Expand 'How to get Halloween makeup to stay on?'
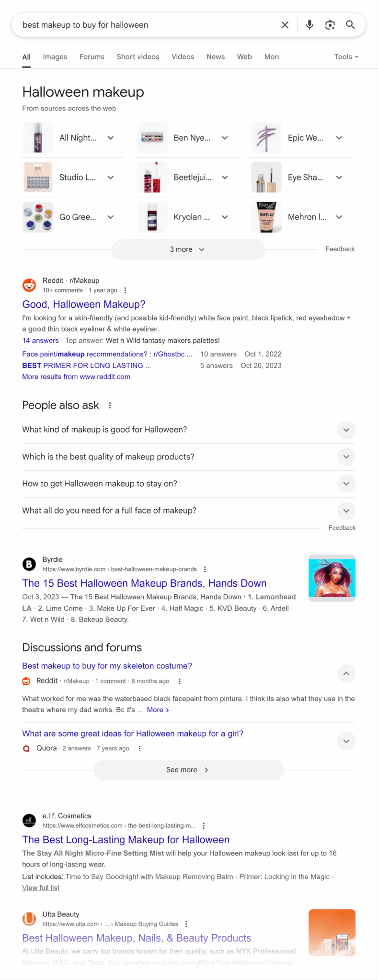Image resolution: width=378 pixels, height=980 pixels. (x=189, y=484)
